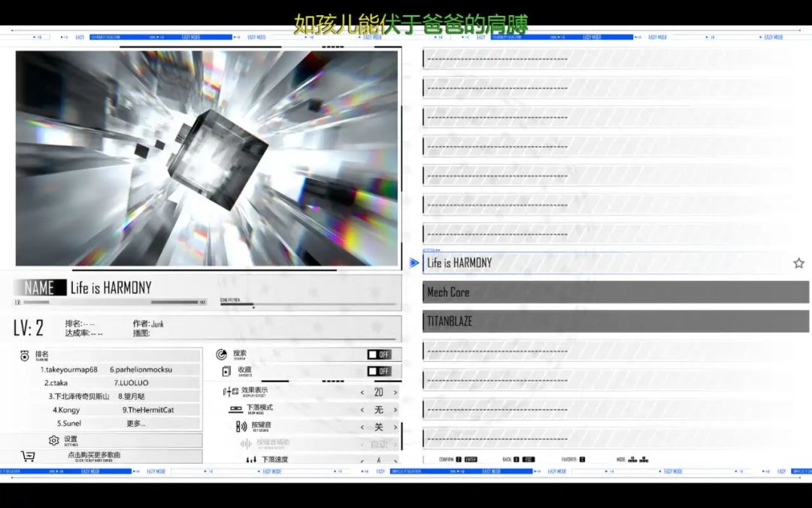Click 更多... to view more rankings

[x=136, y=424]
